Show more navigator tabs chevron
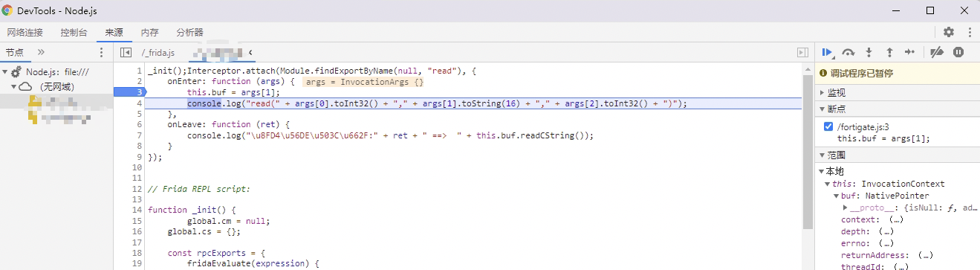This screenshot has height=270, width=980. [x=41, y=52]
